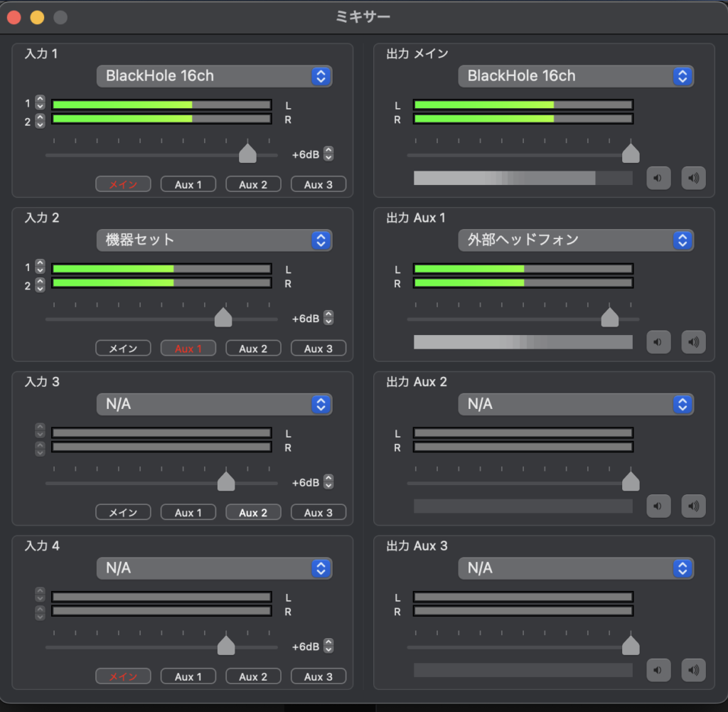Click the R channel stepper in 入力 3
Image resolution: width=728 pixels, height=712 pixels.
pyautogui.click(x=41, y=449)
